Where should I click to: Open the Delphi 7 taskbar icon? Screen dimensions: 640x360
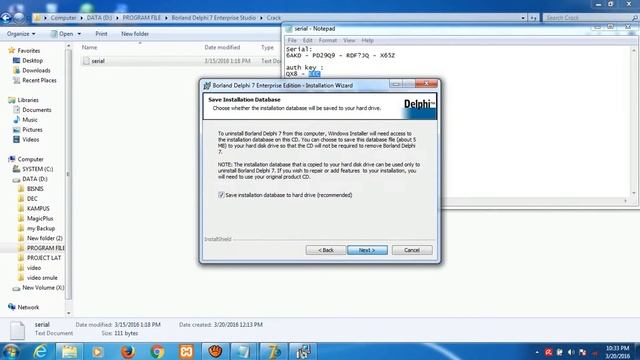click(273, 351)
